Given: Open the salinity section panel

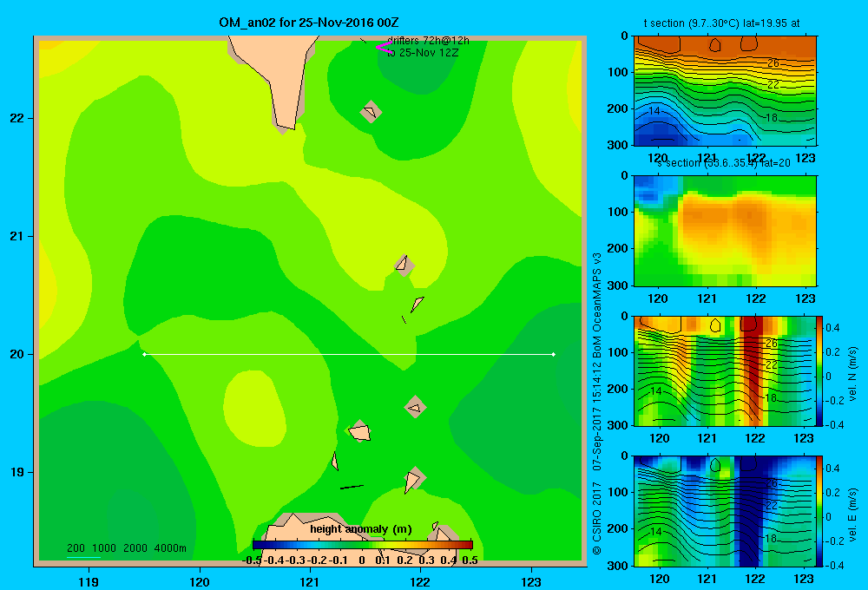Looking at the screenshot, I should point(725,231).
